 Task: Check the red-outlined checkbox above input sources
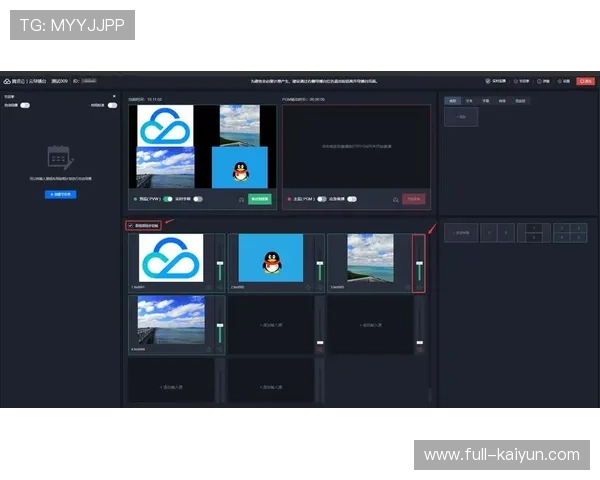[x=131, y=225]
